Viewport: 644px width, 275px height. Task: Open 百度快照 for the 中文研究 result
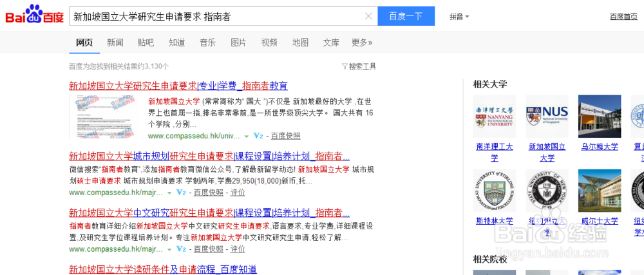click(209, 249)
